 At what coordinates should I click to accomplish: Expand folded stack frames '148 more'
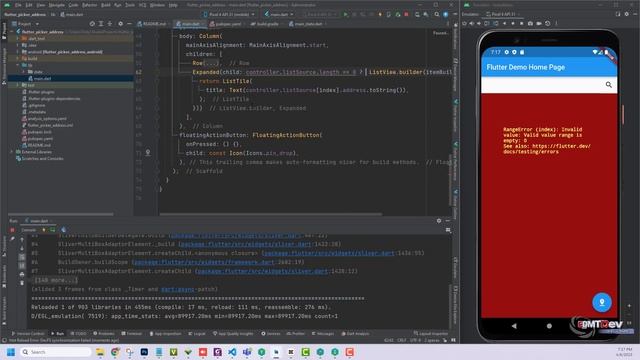55,280
